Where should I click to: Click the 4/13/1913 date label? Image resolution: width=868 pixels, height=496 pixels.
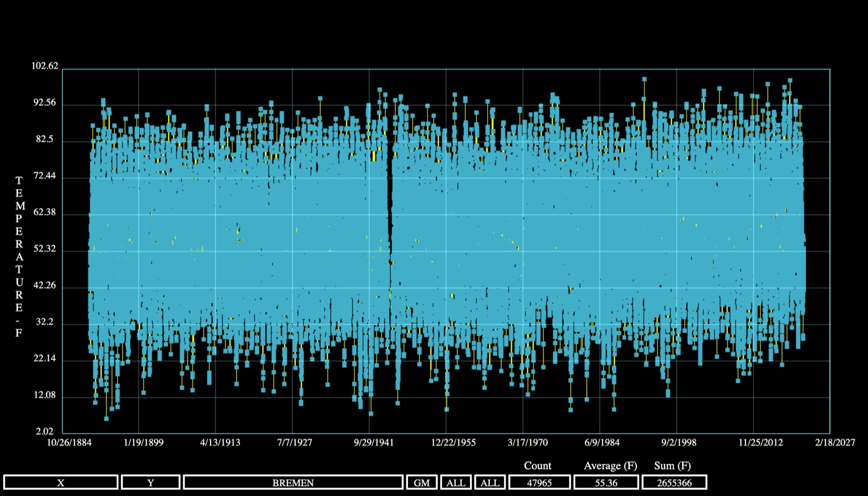[220, 442]
